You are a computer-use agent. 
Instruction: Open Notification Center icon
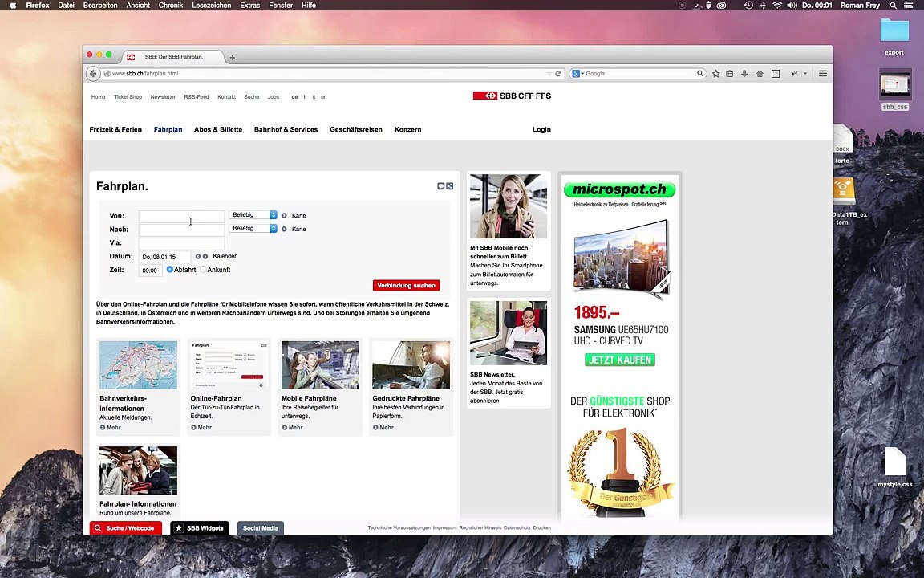click(910, 6)
